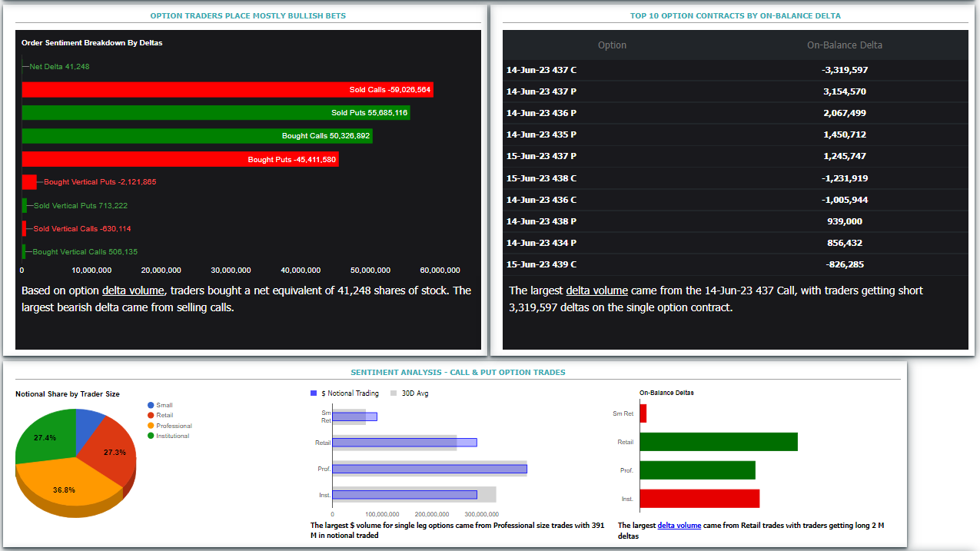The height and width of the screenshot is (551, 980).
Task: Click 'Top 10 Option Contracts' panel heading
Action: point(736,15)
